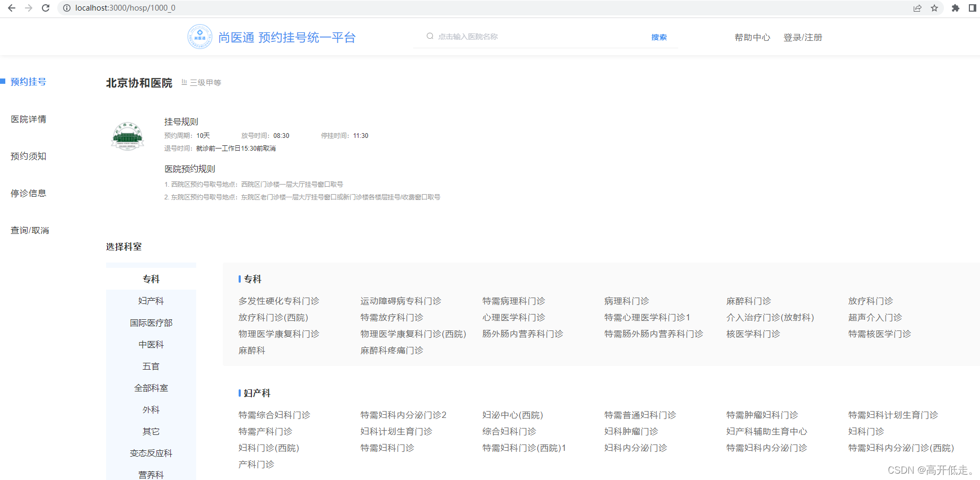
Task: Choose 专科 in department list
Action: click(151, 279)
